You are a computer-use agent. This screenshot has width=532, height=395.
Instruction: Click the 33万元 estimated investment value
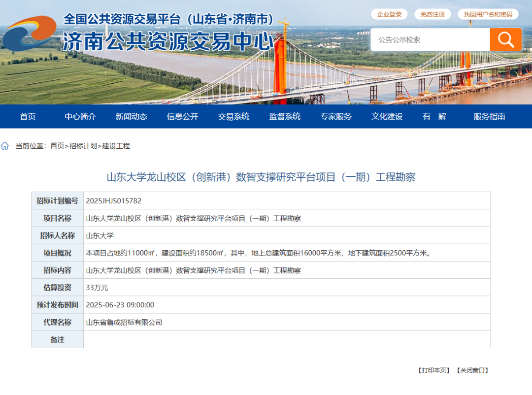pos(97,288)
